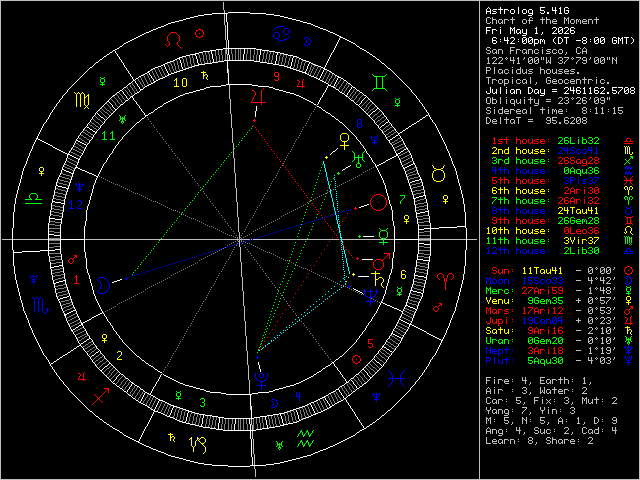This screenshot has height=480, width=640.
Task: Select the Moon glyph ending the Moon row
Action: 629,280
